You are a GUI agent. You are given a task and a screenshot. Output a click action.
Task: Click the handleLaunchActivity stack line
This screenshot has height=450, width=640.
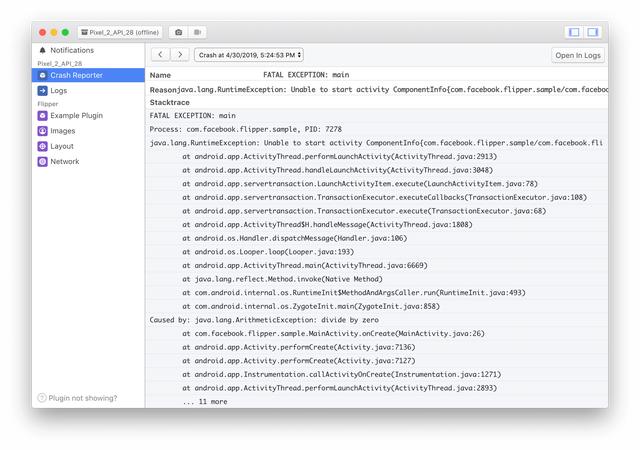337,170
